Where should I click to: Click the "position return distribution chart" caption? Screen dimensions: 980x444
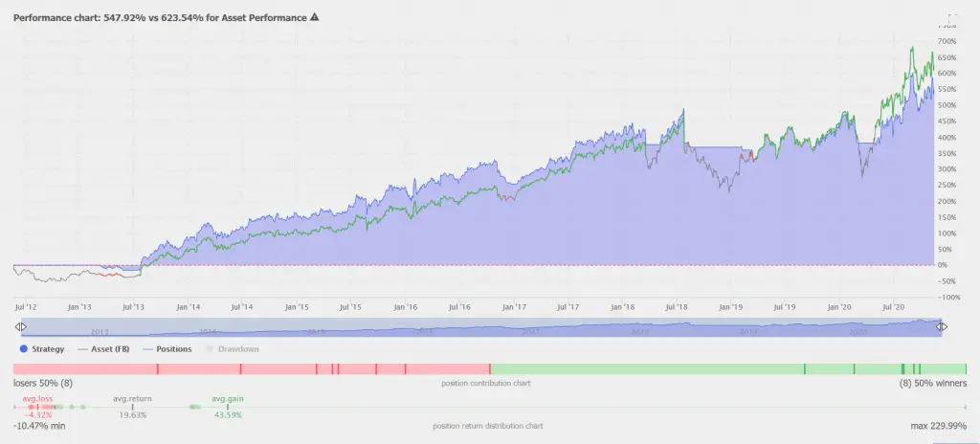pyautogui.click(x=487, y=426)
